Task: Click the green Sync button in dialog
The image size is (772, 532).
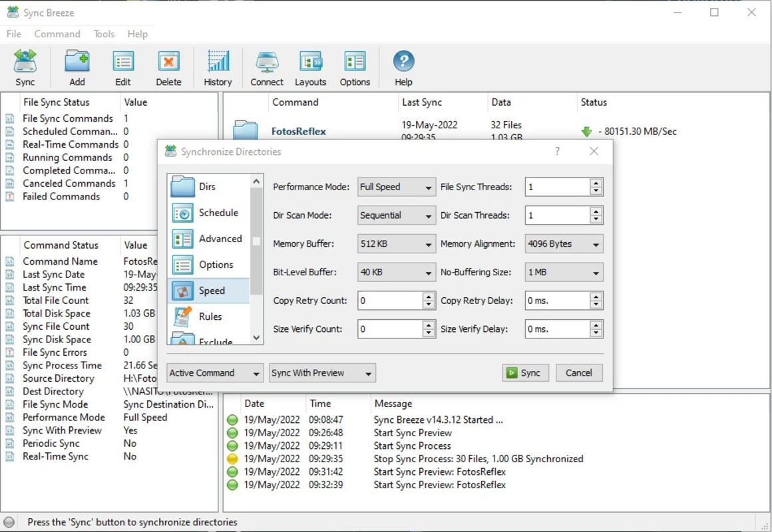Action: click(525, 373)
